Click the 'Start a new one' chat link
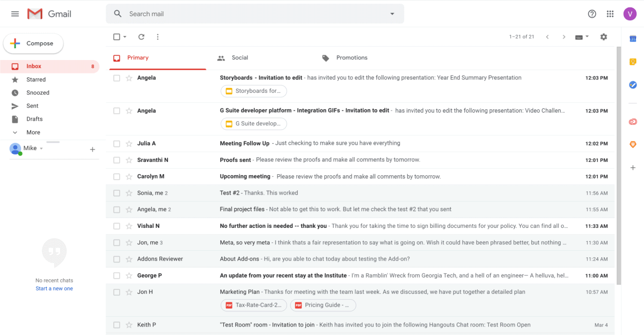 click(54, 288)
